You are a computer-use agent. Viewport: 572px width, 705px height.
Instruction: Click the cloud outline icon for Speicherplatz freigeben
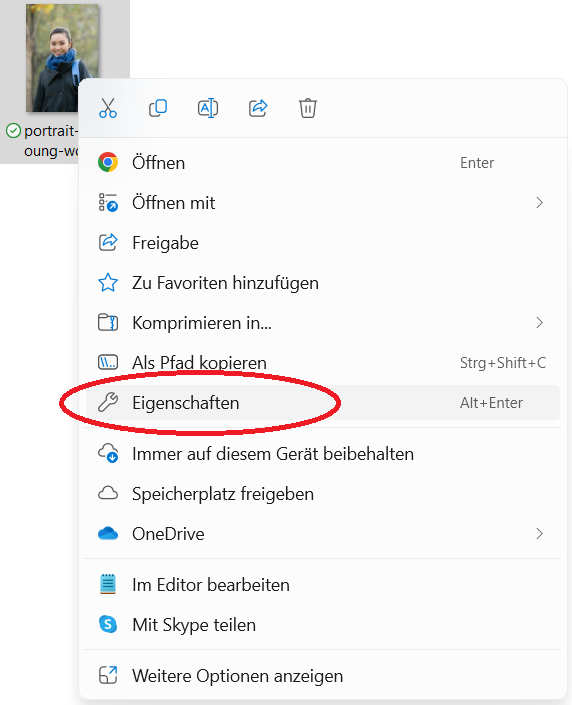click(x=108, y=493)
